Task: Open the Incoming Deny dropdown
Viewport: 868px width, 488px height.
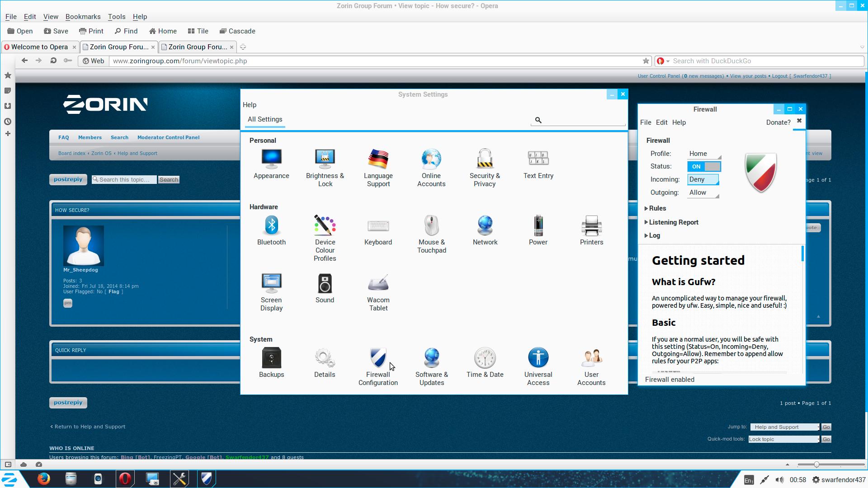Action: tap(703, 179)
